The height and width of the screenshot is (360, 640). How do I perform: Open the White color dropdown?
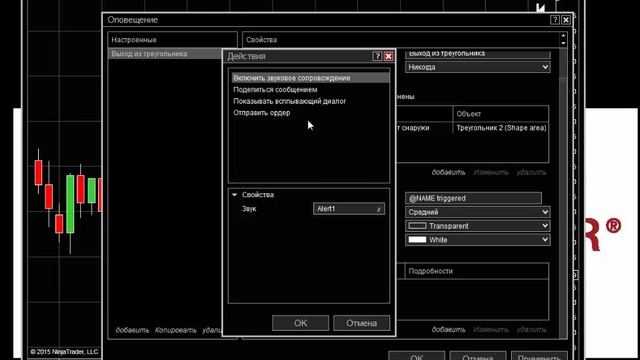[x=478, y=240]
